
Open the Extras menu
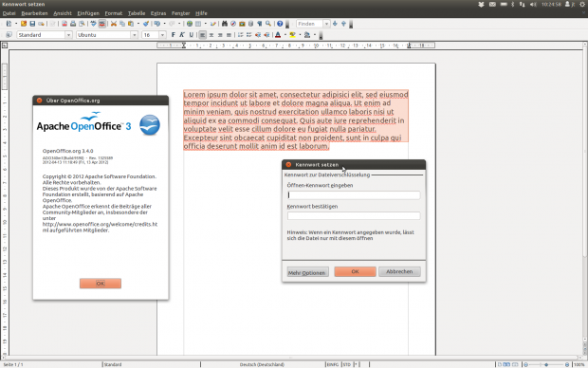158,13
